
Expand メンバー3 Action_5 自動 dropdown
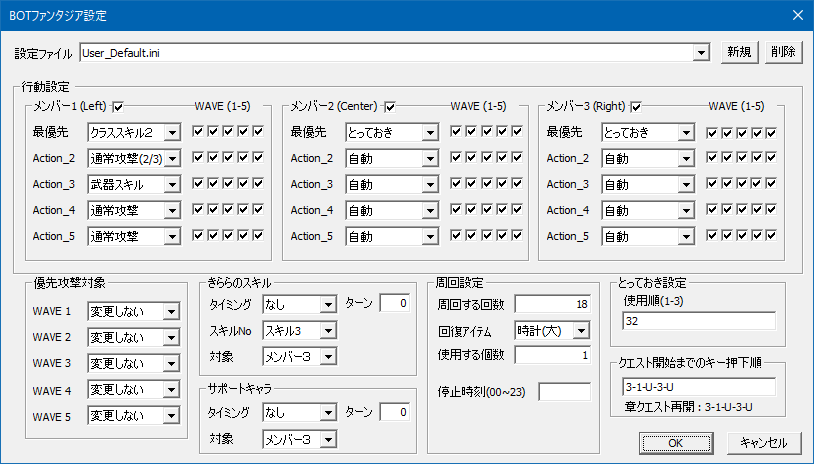pos(686,236)
